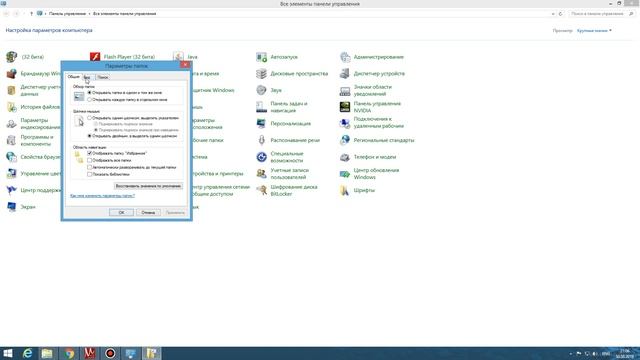Open the Шрифты fonts icon
Viewport: 640px width, 360px height.
tap(345, 190)
